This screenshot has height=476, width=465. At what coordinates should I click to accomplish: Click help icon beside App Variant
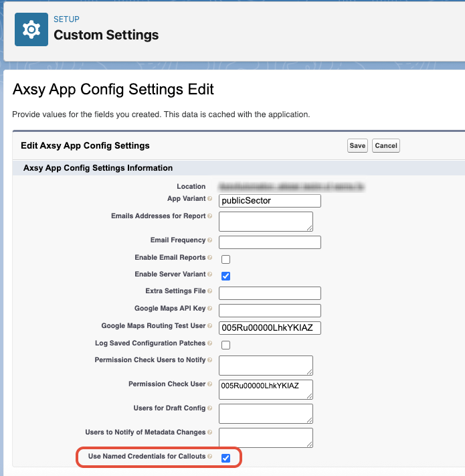[209, 199]
